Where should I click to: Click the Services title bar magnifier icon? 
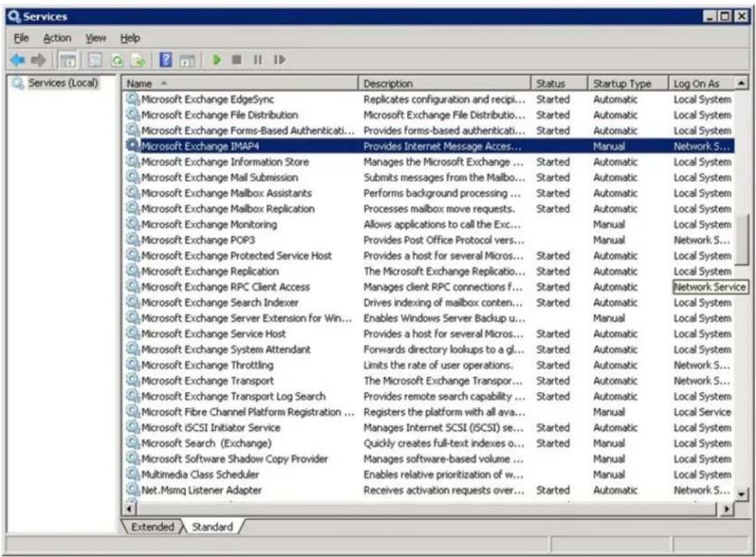coord(14,16)
